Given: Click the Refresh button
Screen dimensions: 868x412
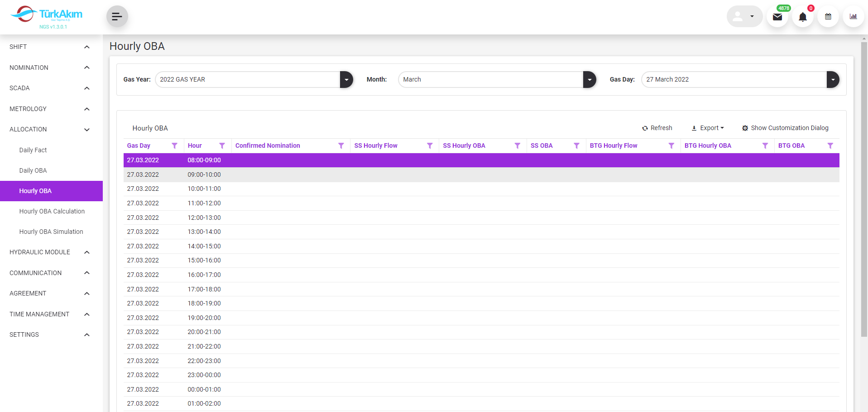Looking at the screenshot, I should (657, 128).
